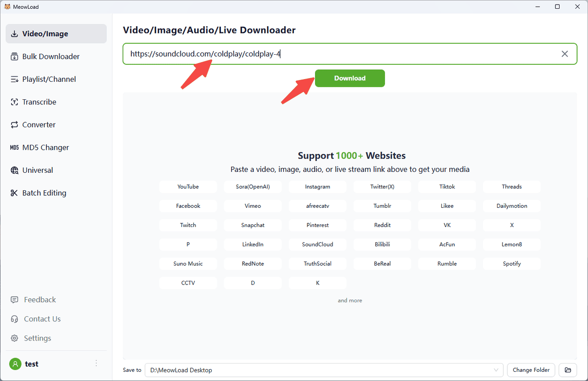
Task: Open Settings from the sidebar
Action: [x=37, y=338]
